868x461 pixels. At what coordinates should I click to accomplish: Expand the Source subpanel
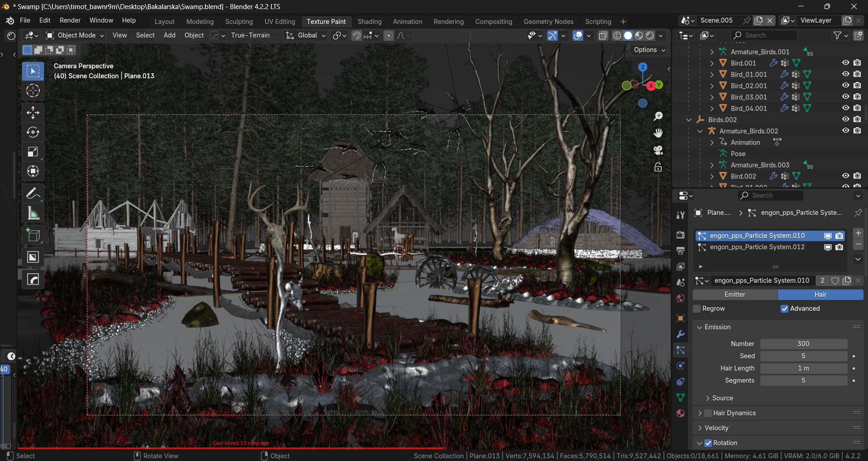(x=707, y=398)
